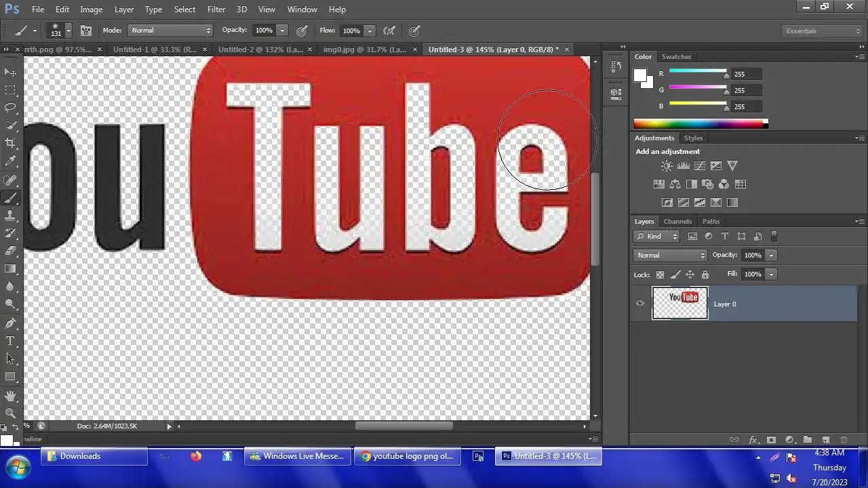Open brush Opacity slider dropdown
The image size is (868, 488).
pyautogui.click(x=282, y=30)
